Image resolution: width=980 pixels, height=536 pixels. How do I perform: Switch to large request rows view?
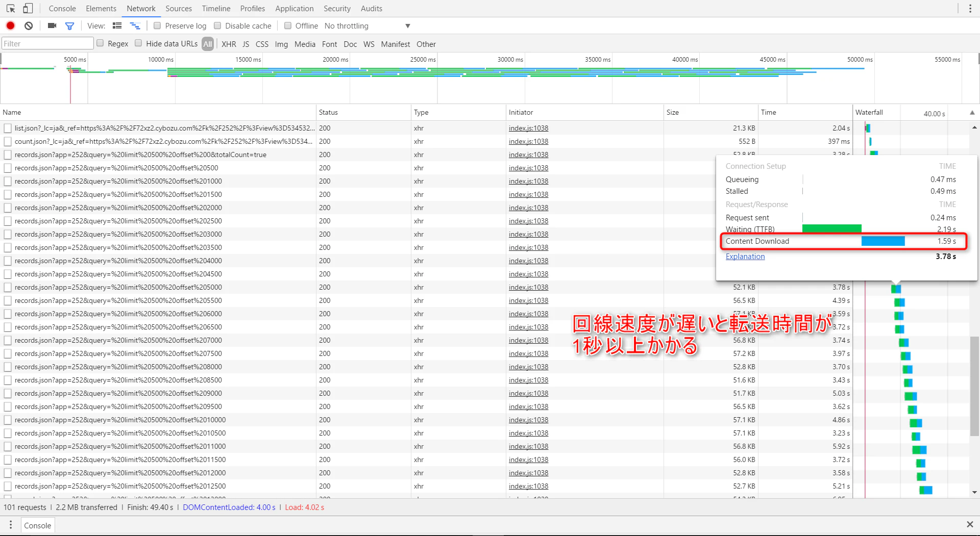[x=117, y=25]
